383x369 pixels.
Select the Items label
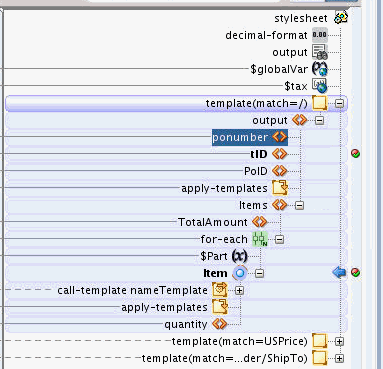[x=253, y=205]
